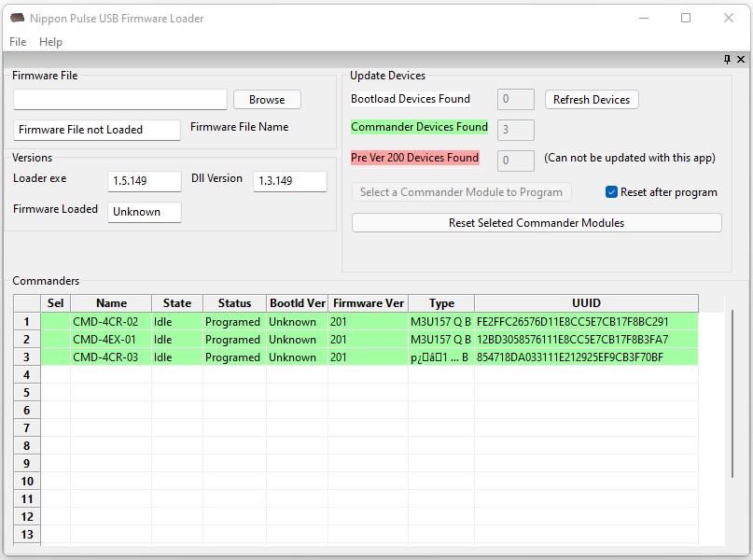
Task: Click the Status column header
Action: pyautogui.click(x=234, y=303)
